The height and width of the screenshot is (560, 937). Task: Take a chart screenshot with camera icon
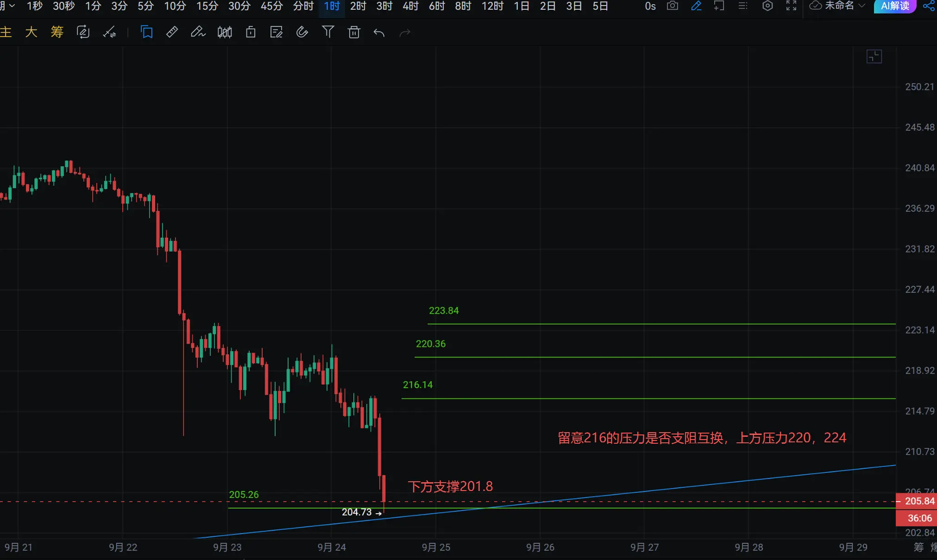click(673, 6)
